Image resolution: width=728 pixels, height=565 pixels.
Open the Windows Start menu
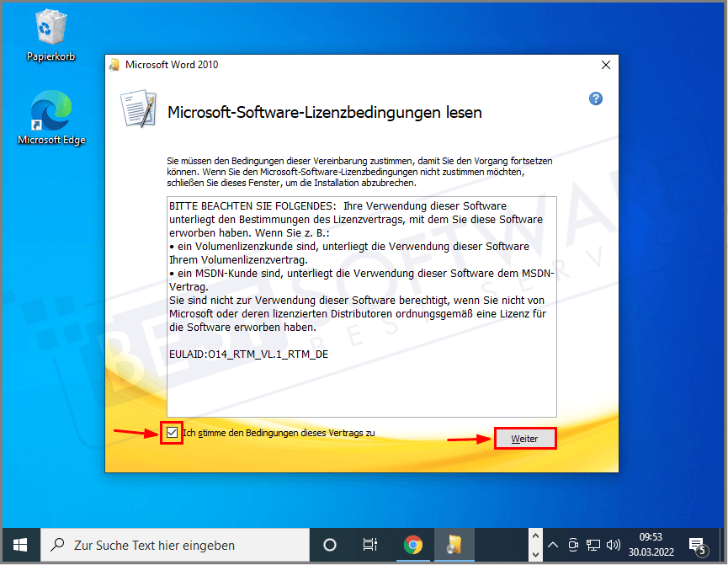pyautogui.click(x=20, y=545)
